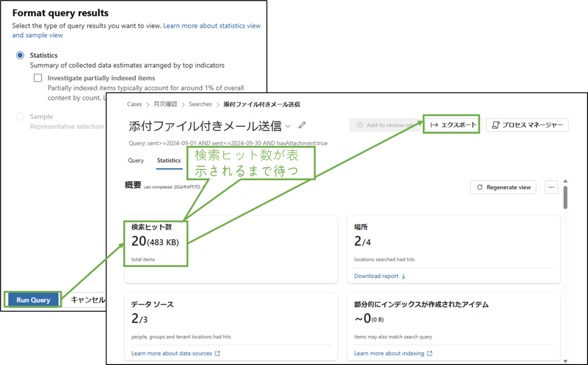The width and height of the screenshot is (588, 365).
Task: Click the 2/3 data sources value
Action: point(139,318)
